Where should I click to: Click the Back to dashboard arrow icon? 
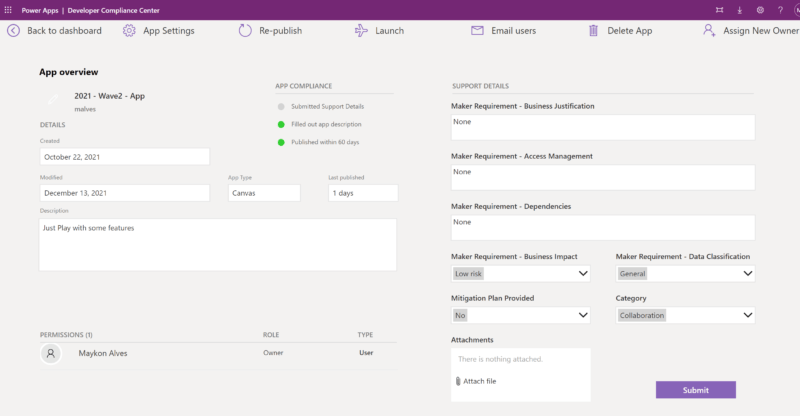(13, 30)
